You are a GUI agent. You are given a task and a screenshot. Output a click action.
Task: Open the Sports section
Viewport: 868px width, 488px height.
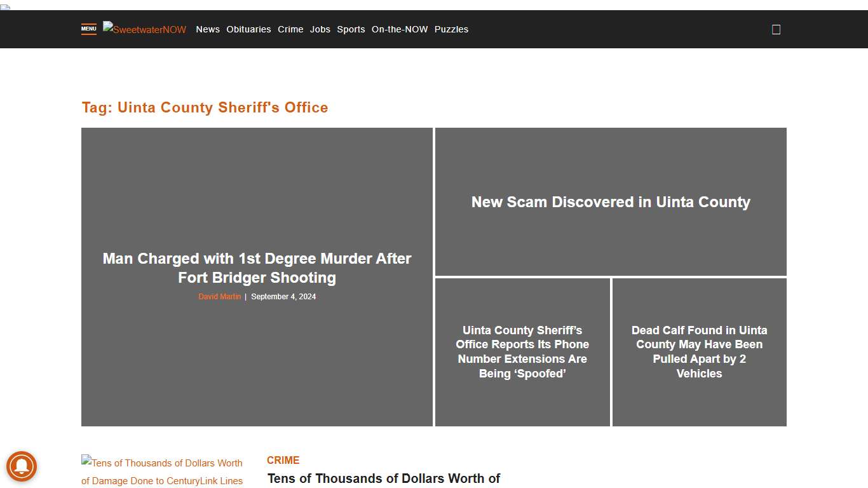tap(351, 29)
